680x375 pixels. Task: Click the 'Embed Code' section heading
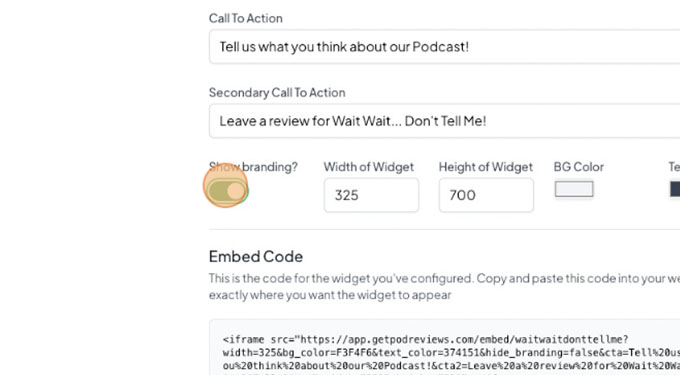coord(255,256)
